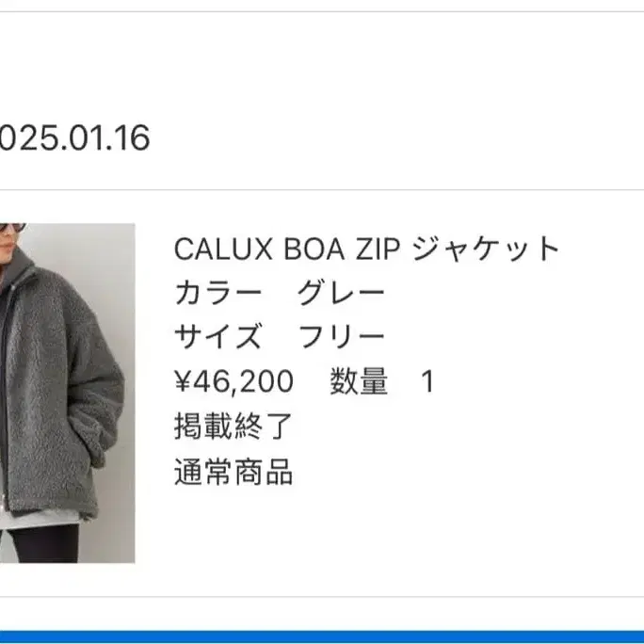644x644 pixels.
Task: Click the word CALUX in the product name
Action: point(223,250)
